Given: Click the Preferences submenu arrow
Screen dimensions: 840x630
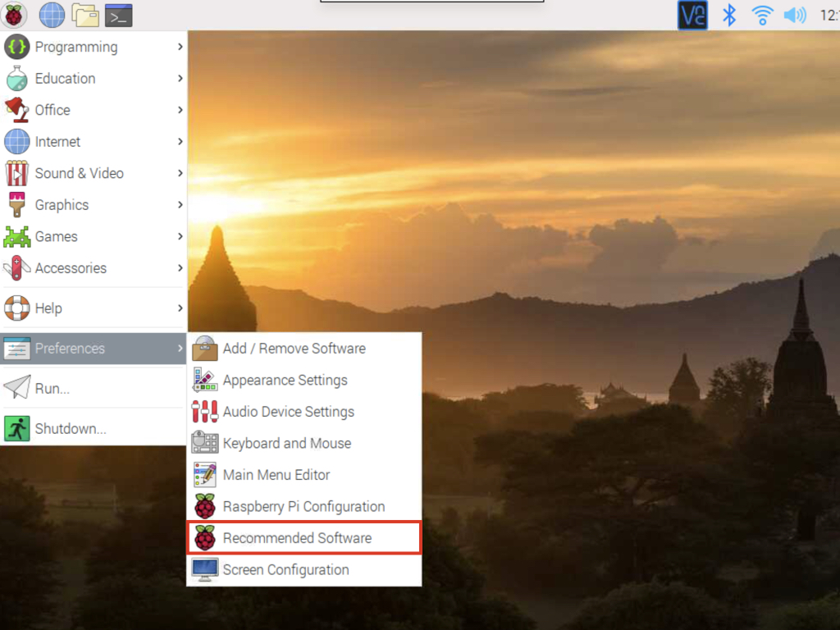Looking at the screenshot, I should (x=180, y=348).
